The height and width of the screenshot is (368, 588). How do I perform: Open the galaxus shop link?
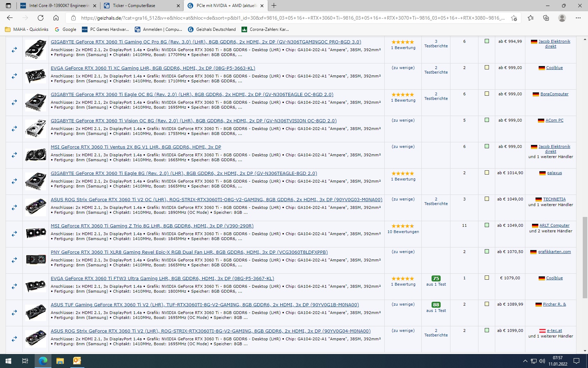(x=554, y=173)
